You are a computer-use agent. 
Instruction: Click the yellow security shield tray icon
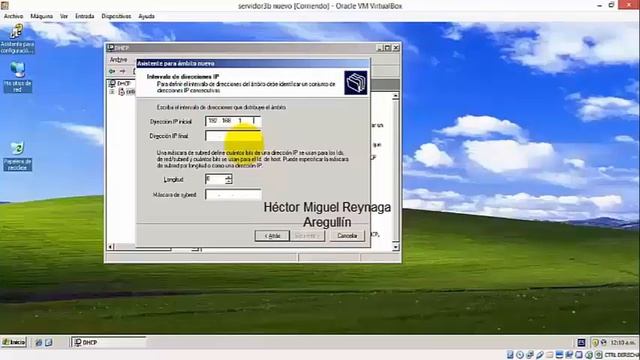(x=596, y=342)
